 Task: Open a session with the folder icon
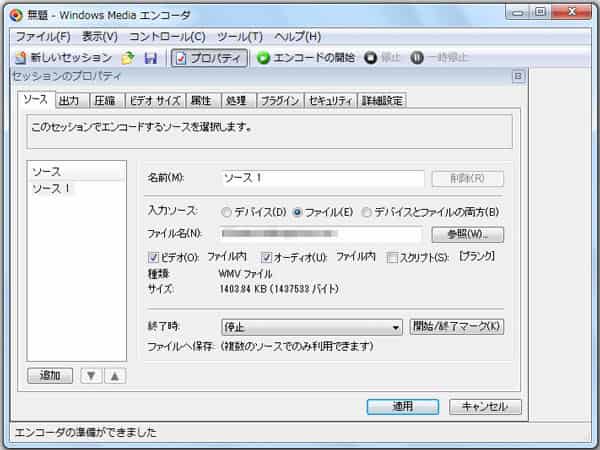coord(128,58)
